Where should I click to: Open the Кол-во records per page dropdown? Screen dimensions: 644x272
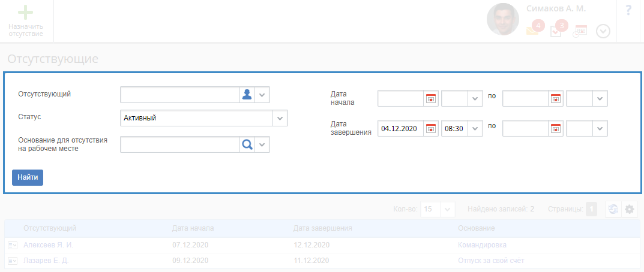click(x=447, y=209)
